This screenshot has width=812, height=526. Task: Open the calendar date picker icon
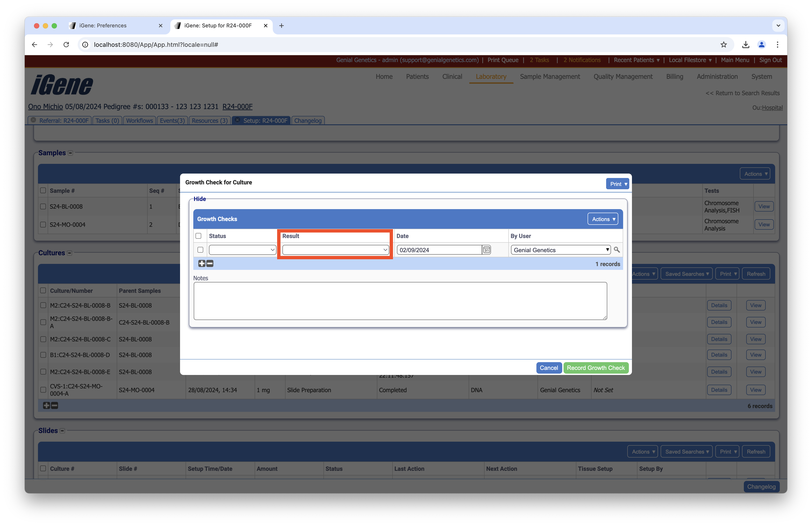point(486,250)
